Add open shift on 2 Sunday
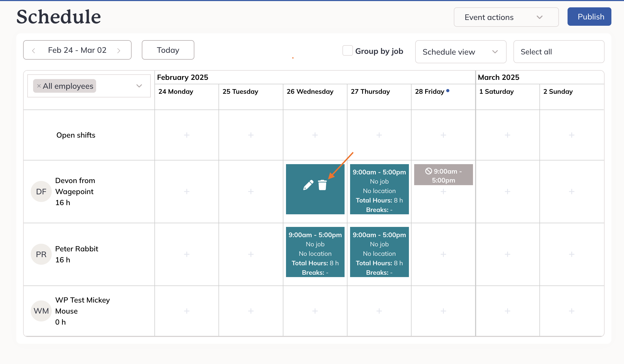624x364 pixels. click(x=571, y=135)
